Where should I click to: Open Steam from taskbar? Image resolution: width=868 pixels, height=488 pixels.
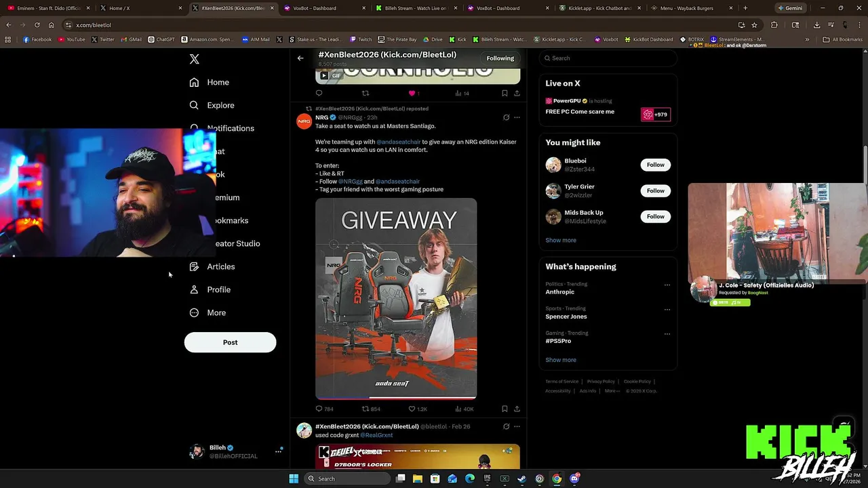pyautogui.click(x=521, y=479)
